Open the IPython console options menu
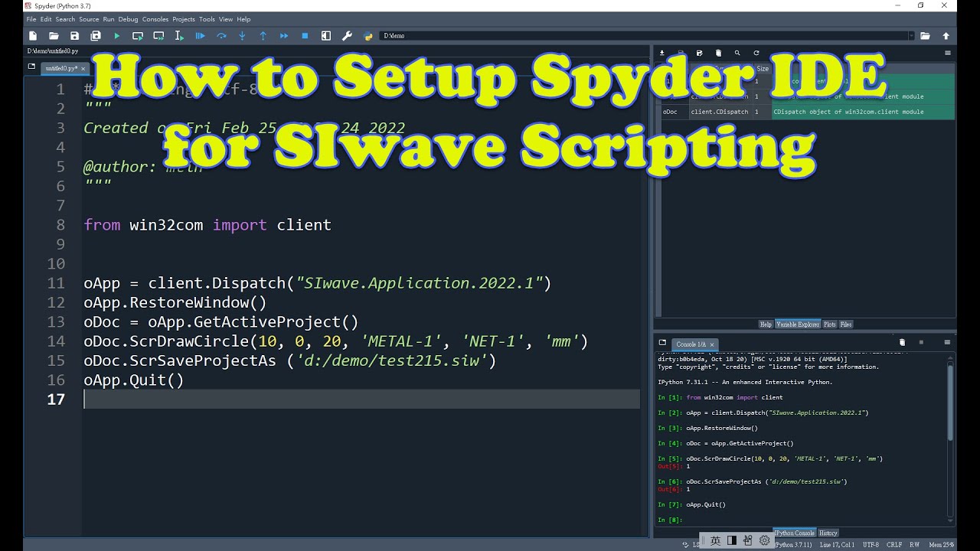Viewport: 980px width, 551px height. pyautogui.click(x=948, y=343)
